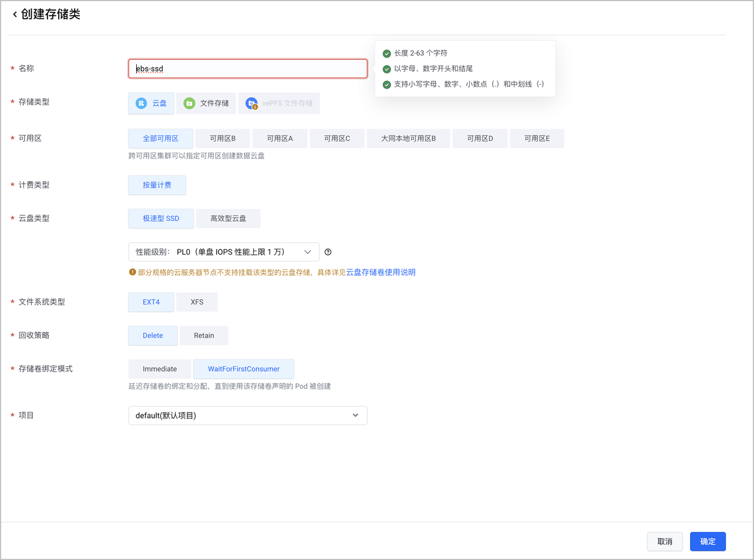Choose 全部可用区 availability zone
754x560 pixels.
tap(161, 139)
